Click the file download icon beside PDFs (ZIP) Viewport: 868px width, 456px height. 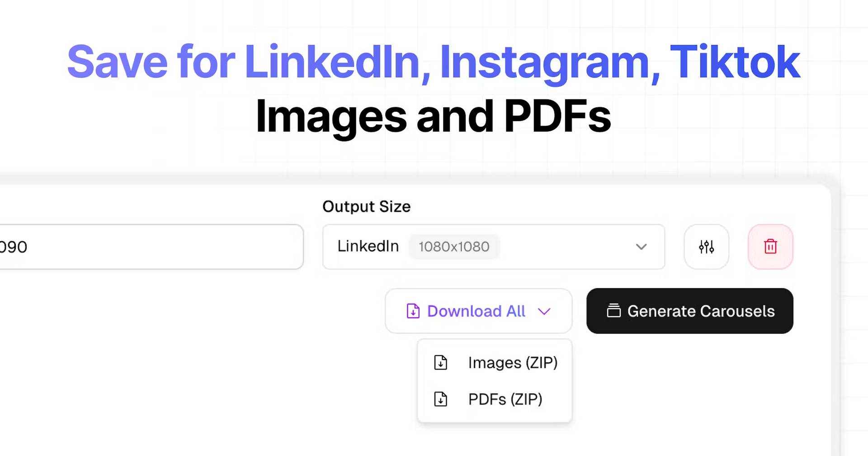click(x=441, y=399)
